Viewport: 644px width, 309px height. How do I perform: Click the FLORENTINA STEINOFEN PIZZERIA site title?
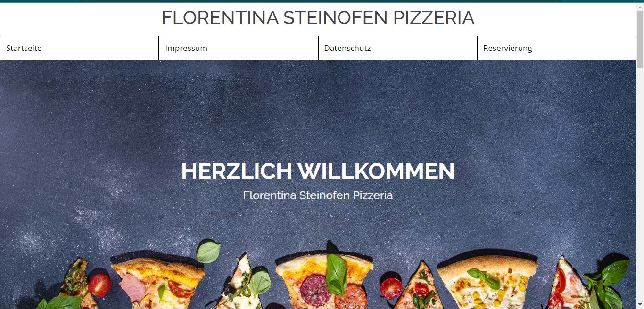[x=318, y=18]
